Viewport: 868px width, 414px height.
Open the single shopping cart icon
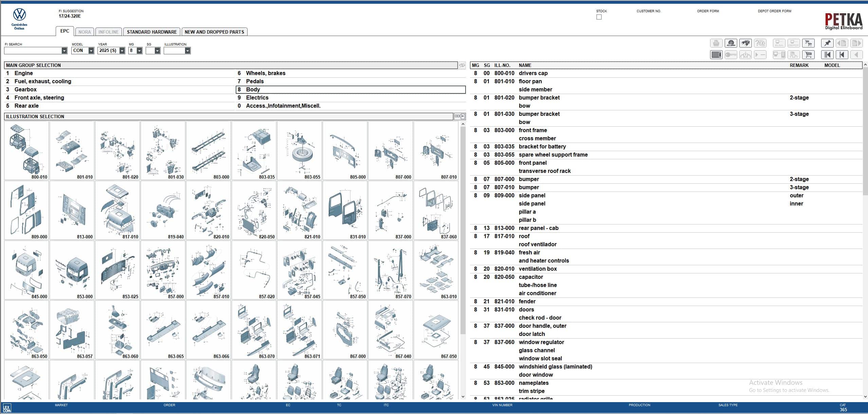808,55
